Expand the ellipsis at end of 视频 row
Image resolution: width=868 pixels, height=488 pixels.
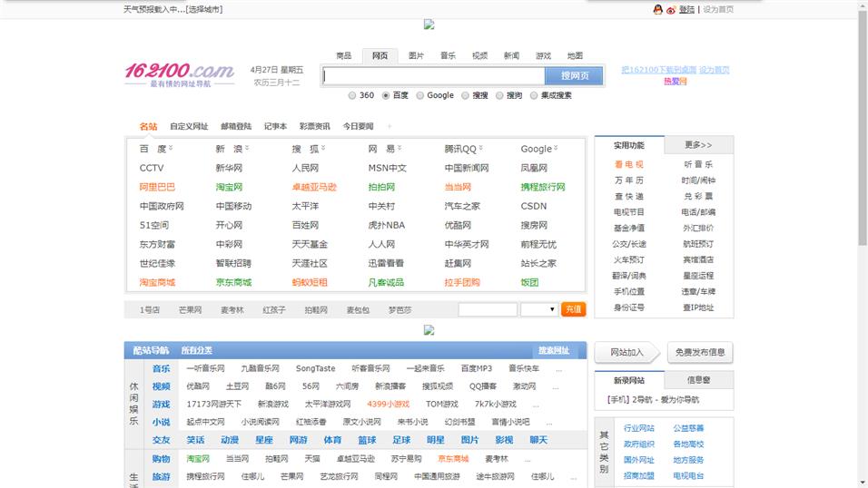click(556, 386)
